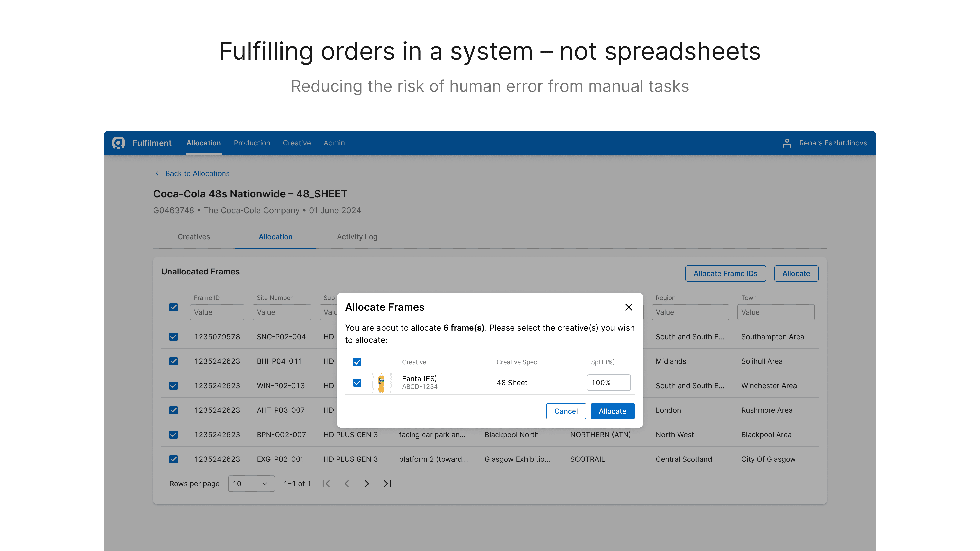Uncheck the Fanta (FS) creative checkbox
Image resolution: width=980 pixels, height=551 pixels.
(357, 383)
